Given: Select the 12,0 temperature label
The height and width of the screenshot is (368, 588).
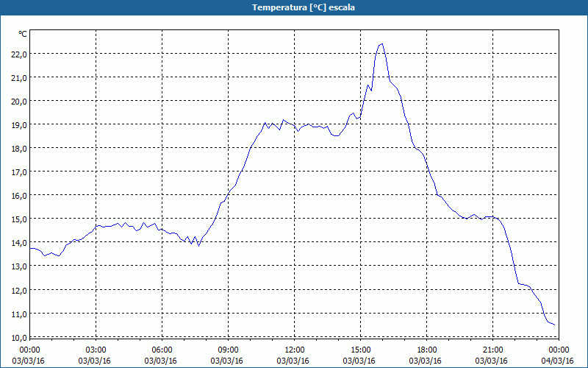Looking at the screenshot, I should tap(20, 290).
